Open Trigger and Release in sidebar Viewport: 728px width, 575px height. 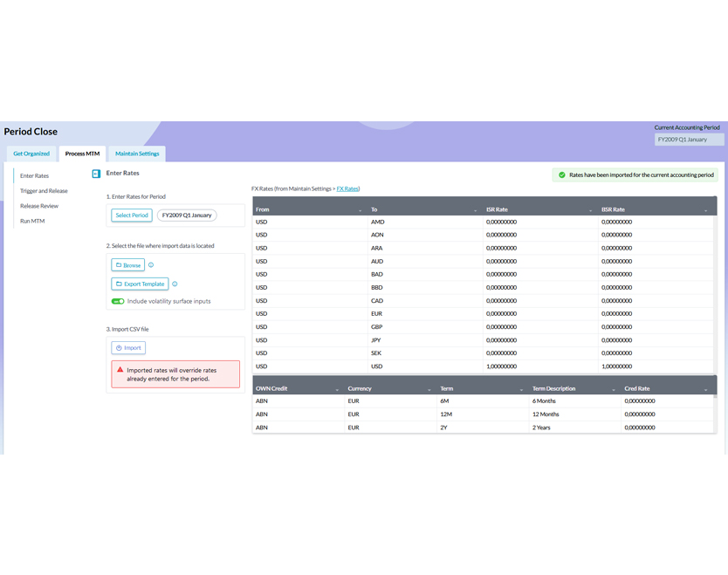(44, 191)
